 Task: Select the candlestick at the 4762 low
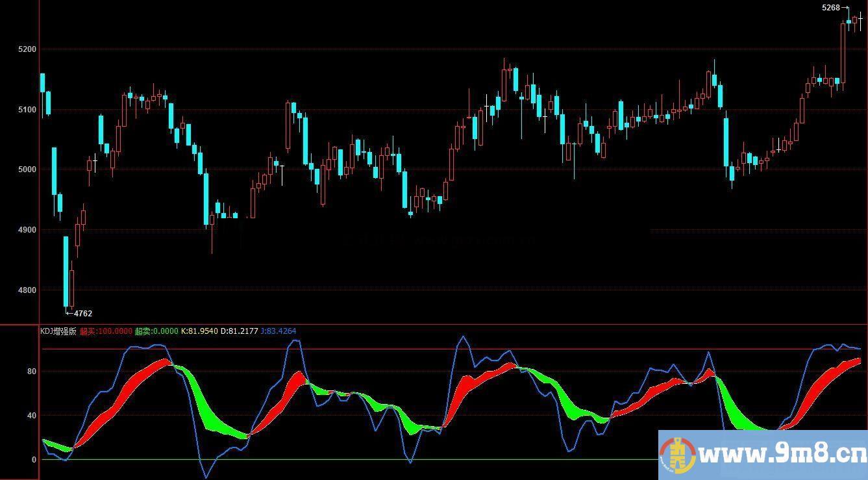66,272
